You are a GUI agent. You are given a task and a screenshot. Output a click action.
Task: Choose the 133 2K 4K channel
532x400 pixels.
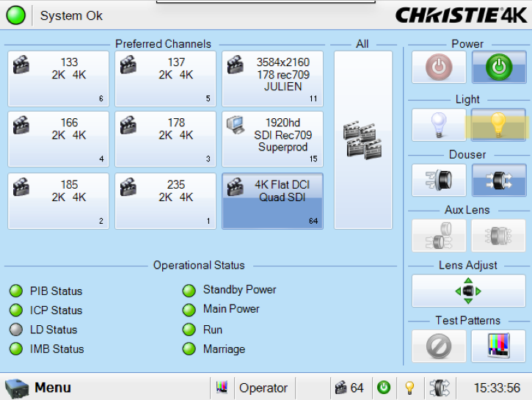(58, 79)
